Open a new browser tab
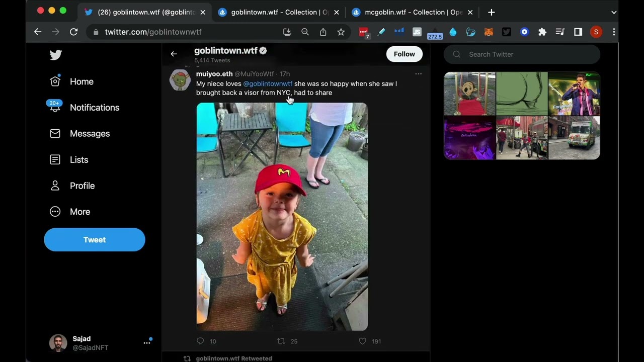644x362 pixels. 492,12
